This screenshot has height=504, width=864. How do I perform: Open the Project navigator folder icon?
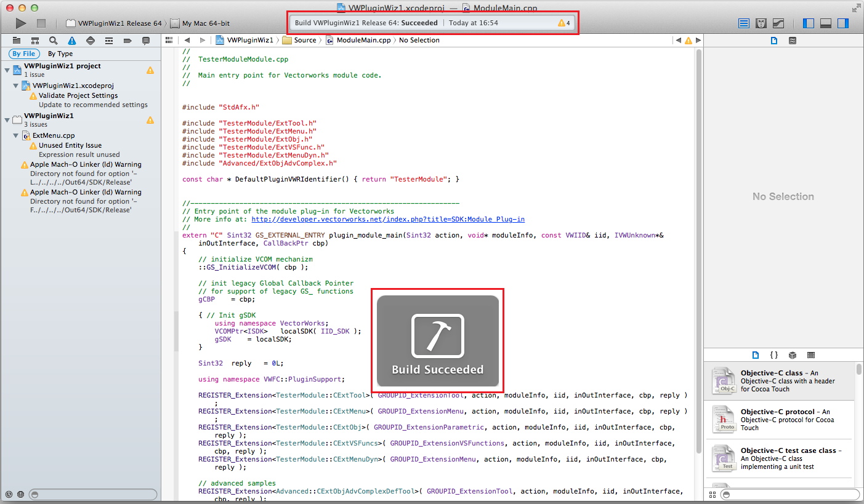[17, 41]
